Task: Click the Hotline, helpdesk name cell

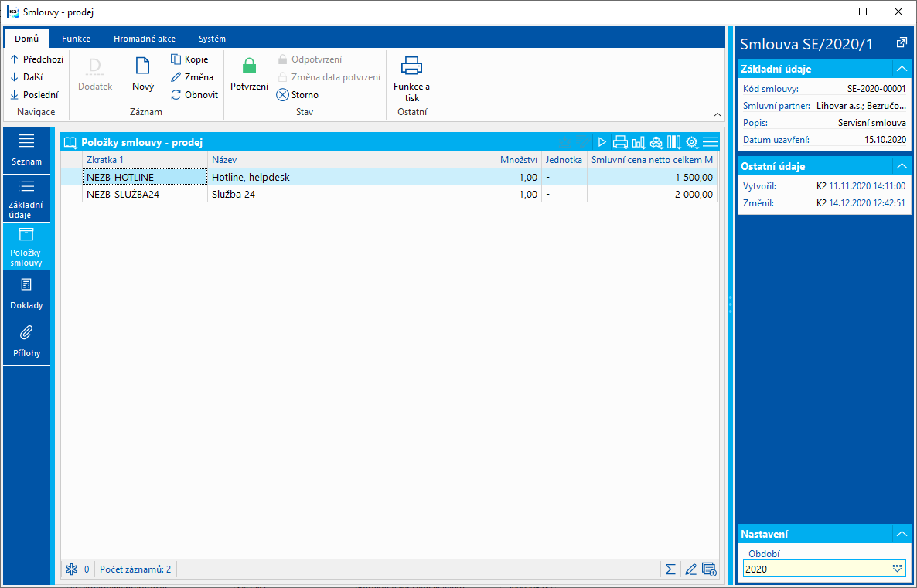Action: click(x=329, y=177)
